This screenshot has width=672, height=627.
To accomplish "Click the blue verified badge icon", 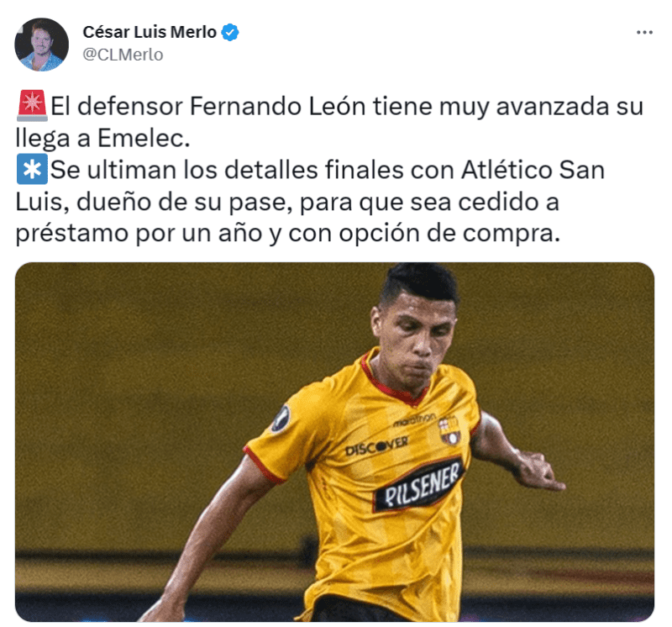I will (230, 33).
